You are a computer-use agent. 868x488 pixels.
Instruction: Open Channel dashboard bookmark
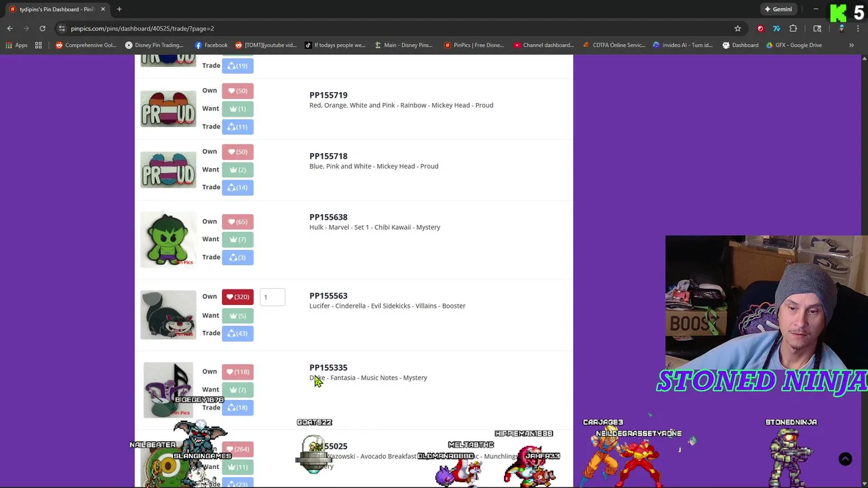click(x=544, y=45)
